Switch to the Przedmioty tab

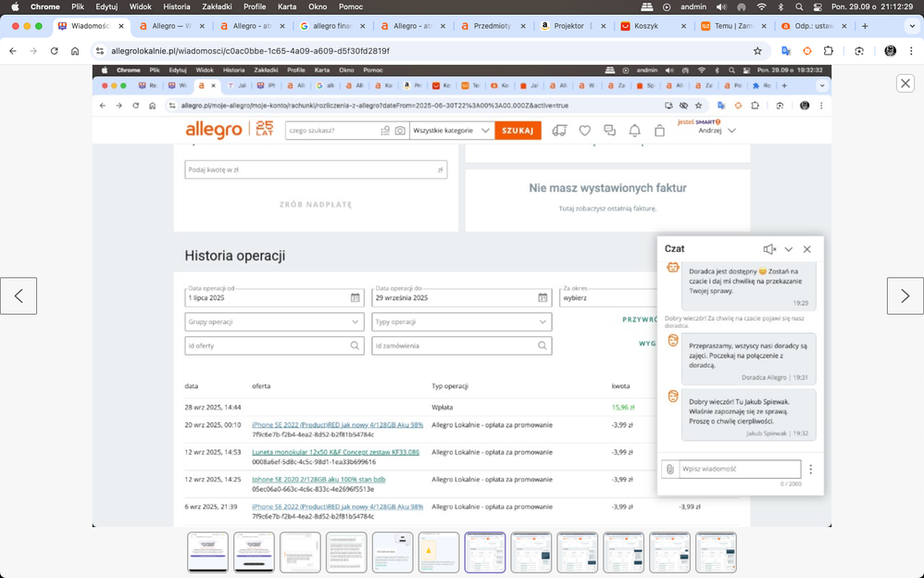492,26
